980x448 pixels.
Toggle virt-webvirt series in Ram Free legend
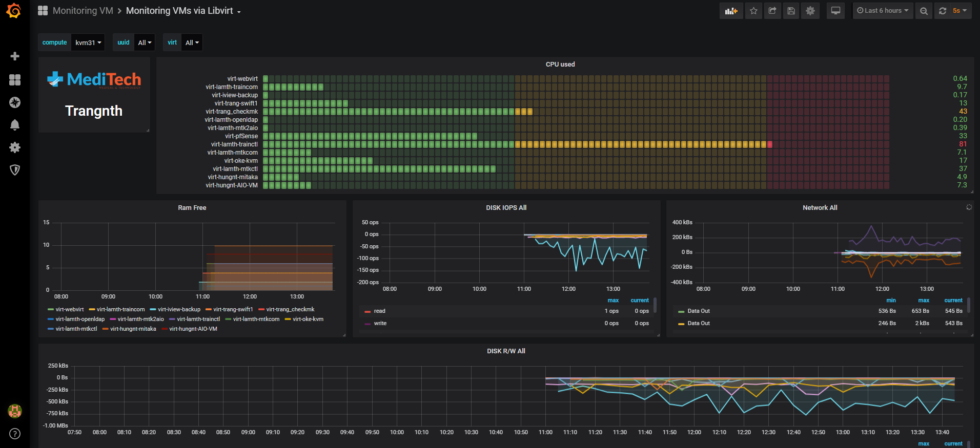click(66, 309)
